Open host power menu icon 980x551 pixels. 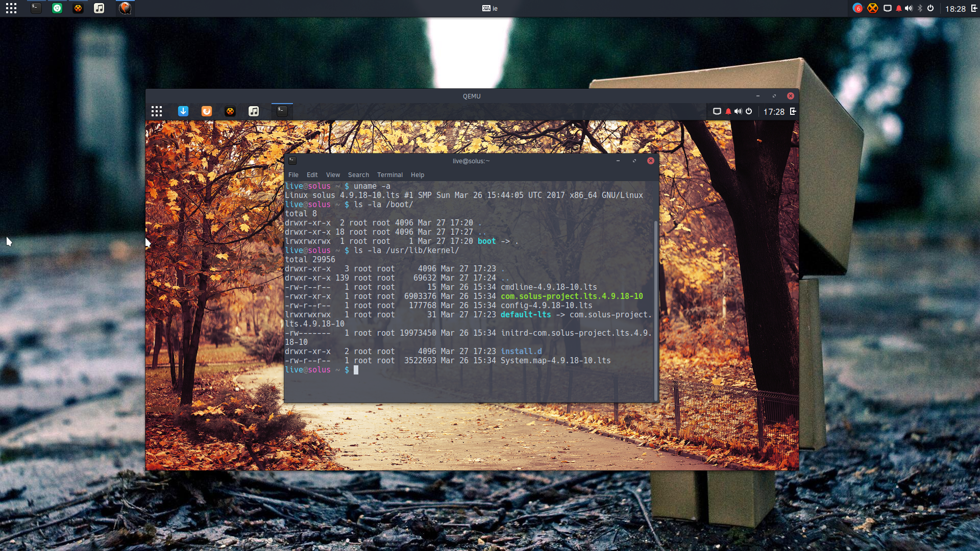[x=930, y=8]
